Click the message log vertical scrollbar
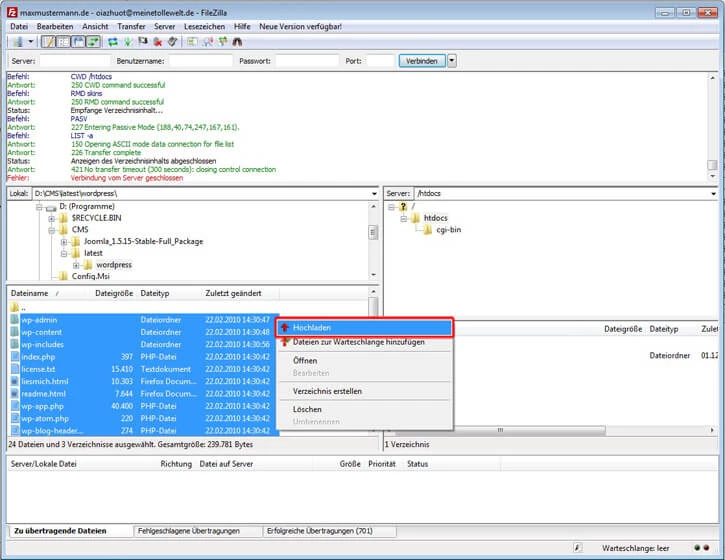The width and height of the screenshot is (725, 560). 712,125
